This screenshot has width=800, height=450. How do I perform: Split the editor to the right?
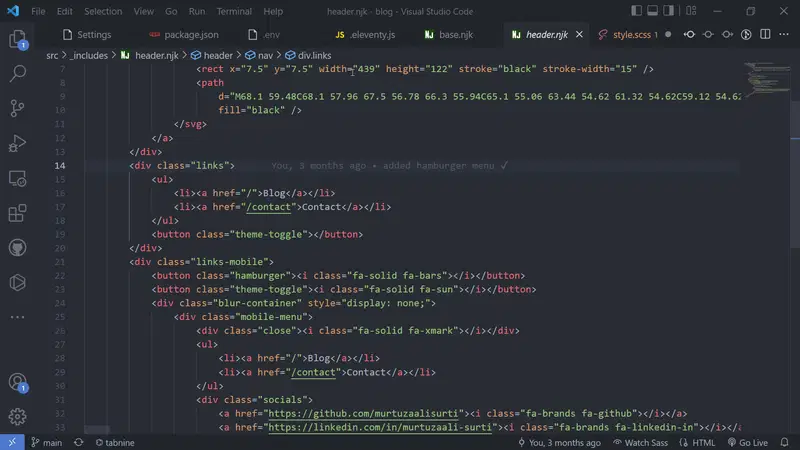tap(765, 34)
